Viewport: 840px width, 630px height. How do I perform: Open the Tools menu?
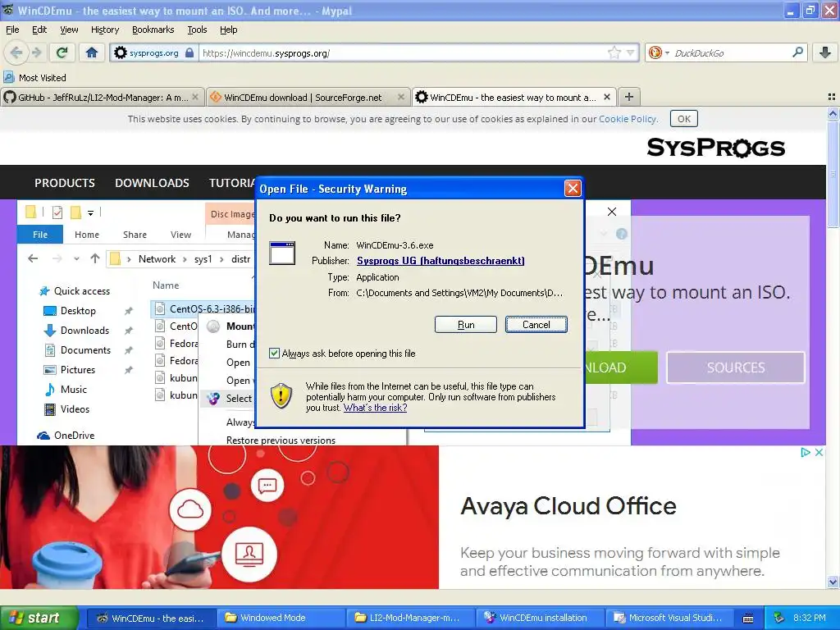tap(197, 30)
